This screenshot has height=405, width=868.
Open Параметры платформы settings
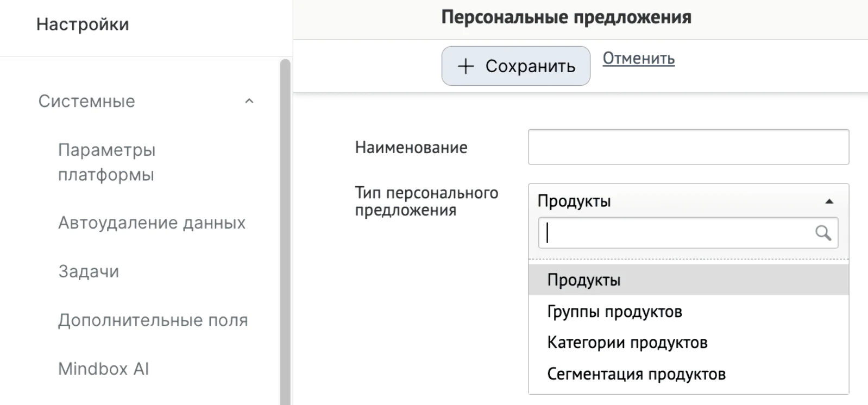coord(107,162)
